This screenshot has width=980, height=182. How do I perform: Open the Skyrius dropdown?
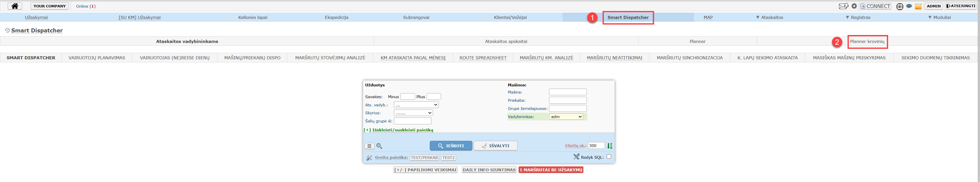413,113
